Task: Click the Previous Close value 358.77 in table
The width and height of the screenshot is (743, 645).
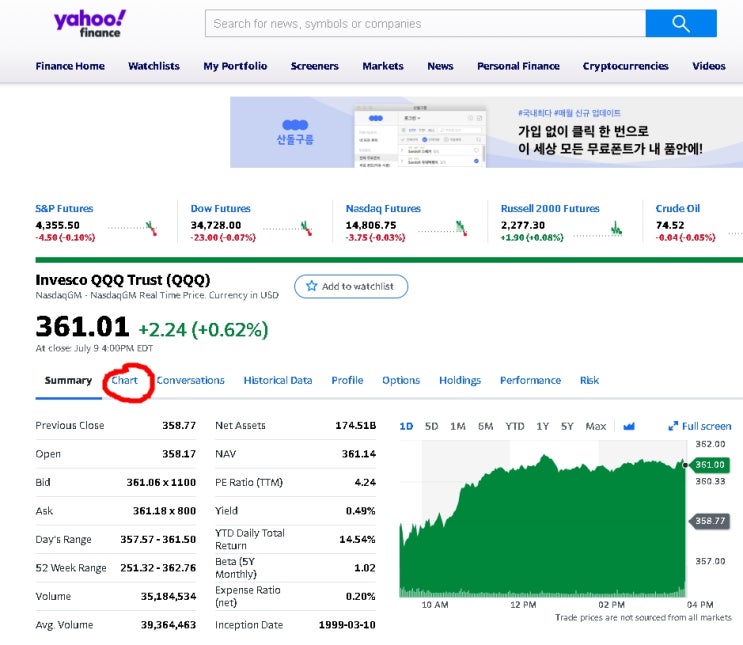Action: point(179,426)
